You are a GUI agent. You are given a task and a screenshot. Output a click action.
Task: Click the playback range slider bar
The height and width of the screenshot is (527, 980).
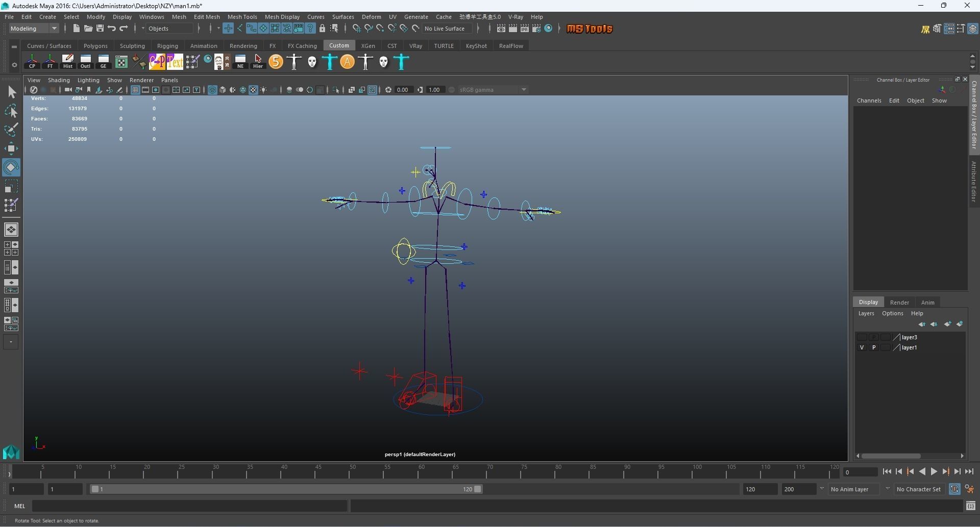point(286,489)
